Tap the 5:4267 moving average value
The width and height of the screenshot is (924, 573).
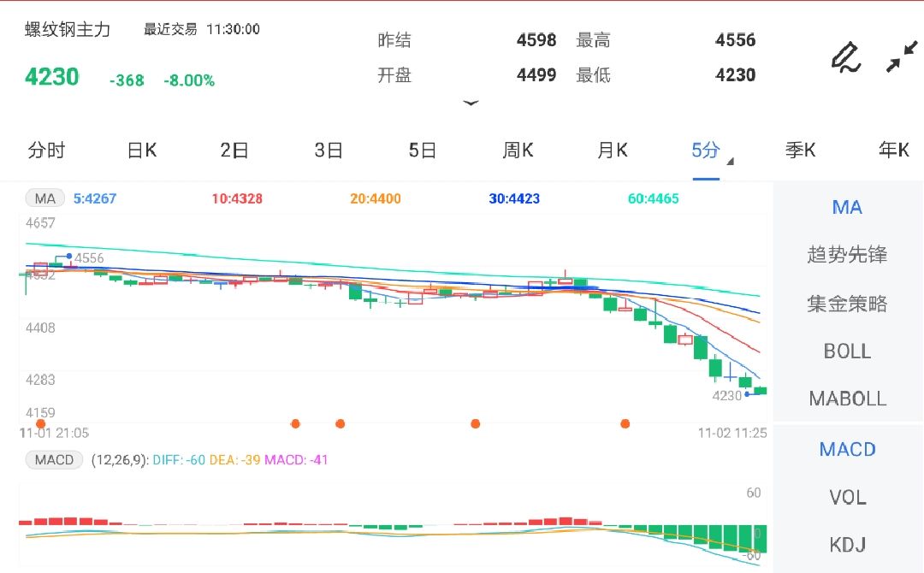tap(95, 199)
